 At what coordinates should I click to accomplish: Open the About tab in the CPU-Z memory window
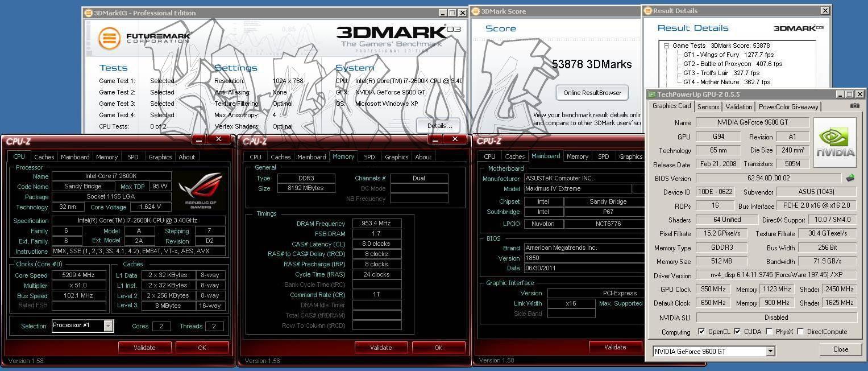(423, 157)
